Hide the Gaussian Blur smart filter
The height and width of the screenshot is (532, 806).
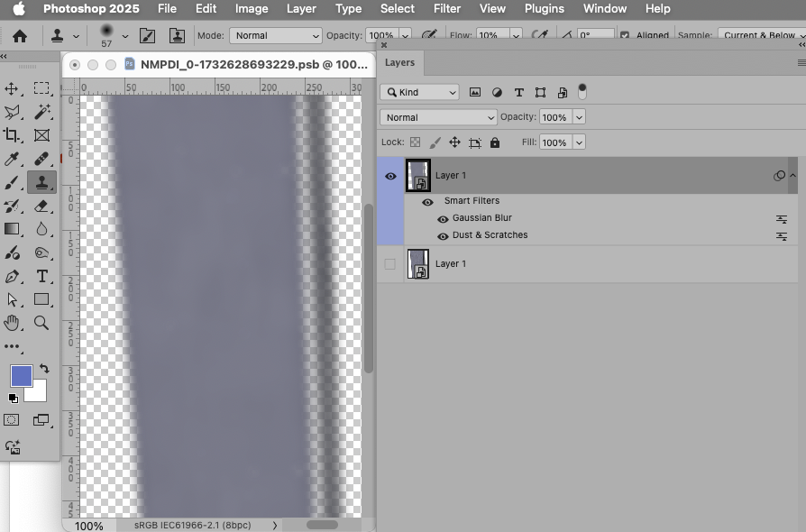tap(443, 218)
